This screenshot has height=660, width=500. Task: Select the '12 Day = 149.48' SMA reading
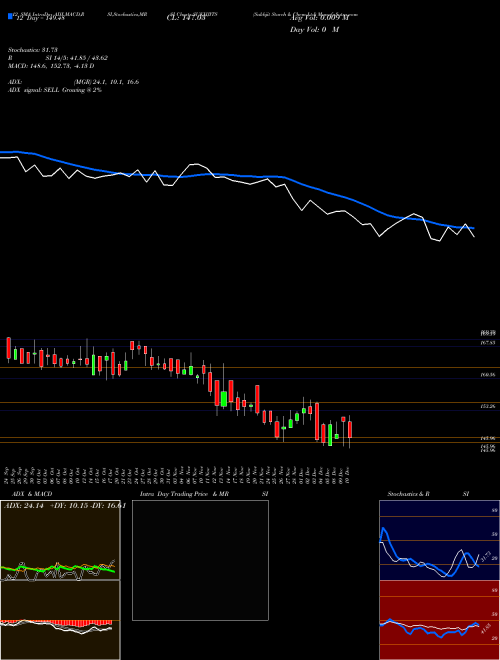coord(39,18)
